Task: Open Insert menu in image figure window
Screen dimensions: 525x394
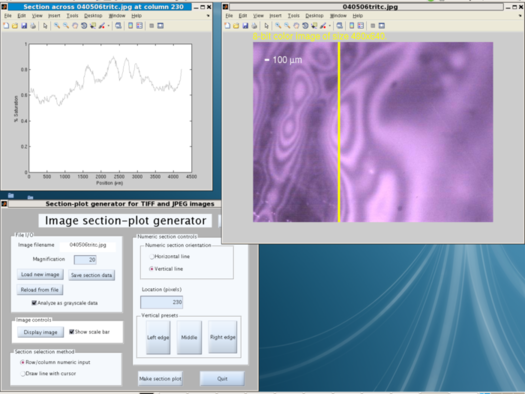Action: [275, 16]
